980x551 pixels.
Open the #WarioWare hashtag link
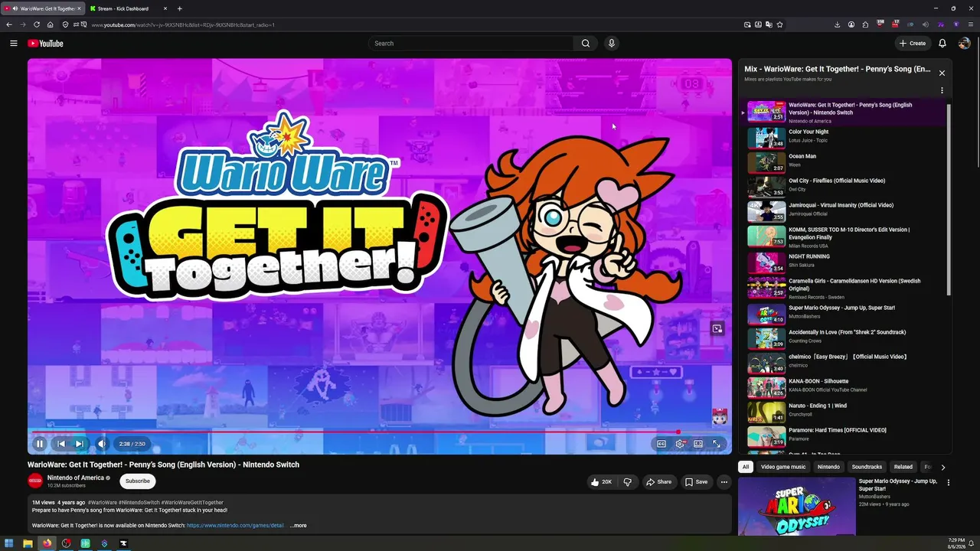(x=103, y=503)
